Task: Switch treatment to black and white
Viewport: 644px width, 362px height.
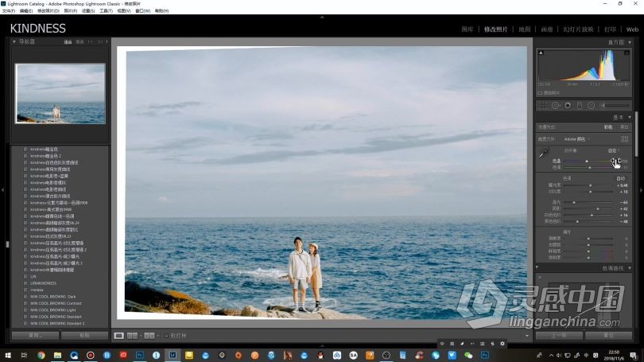Action: 624,127
